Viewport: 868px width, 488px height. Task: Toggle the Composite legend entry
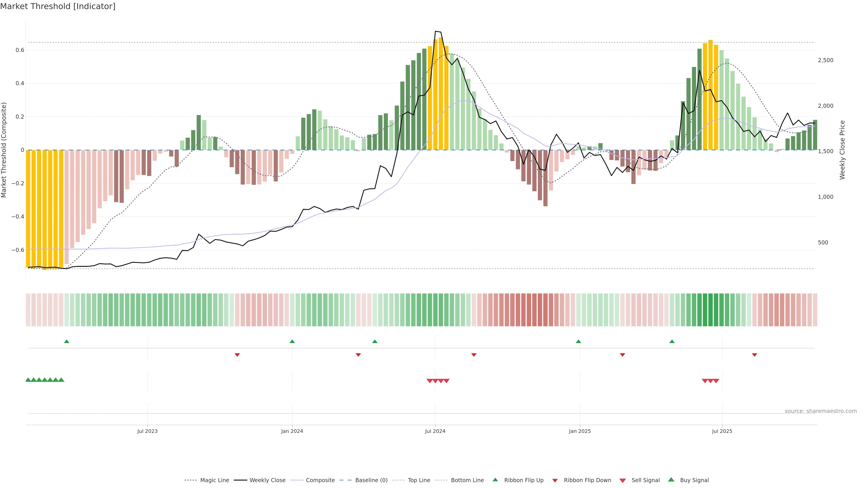tap(320, 480)
